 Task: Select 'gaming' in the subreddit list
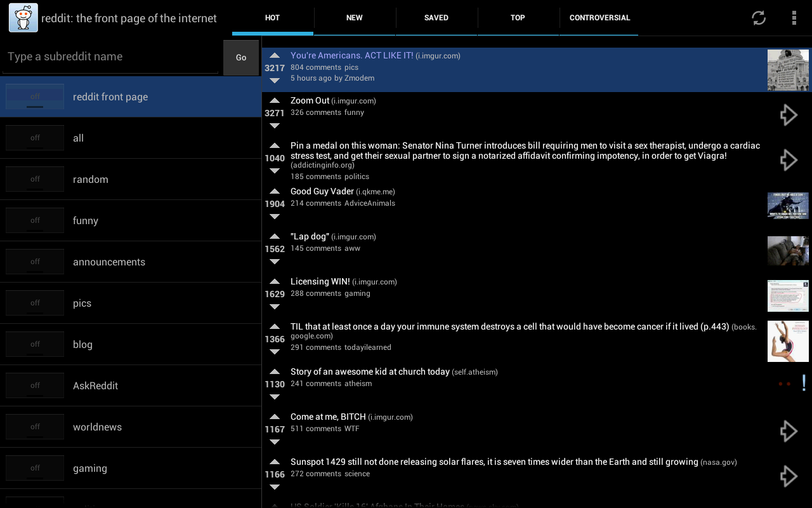pos(90,469)
